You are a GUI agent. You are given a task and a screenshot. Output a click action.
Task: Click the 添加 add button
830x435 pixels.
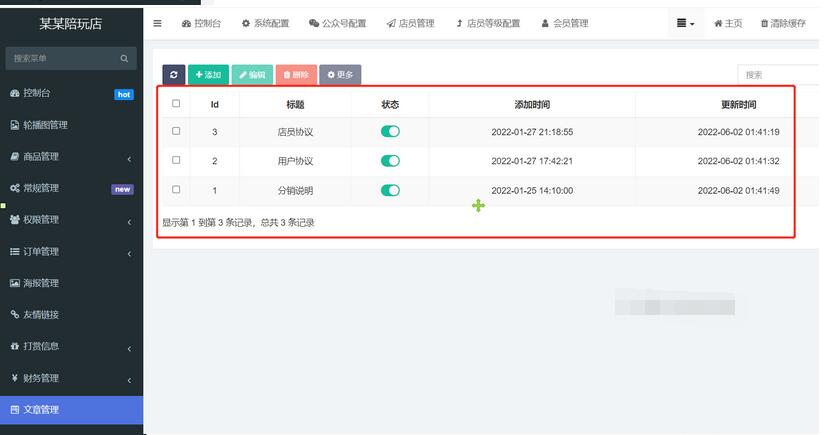tap(209, 75)
